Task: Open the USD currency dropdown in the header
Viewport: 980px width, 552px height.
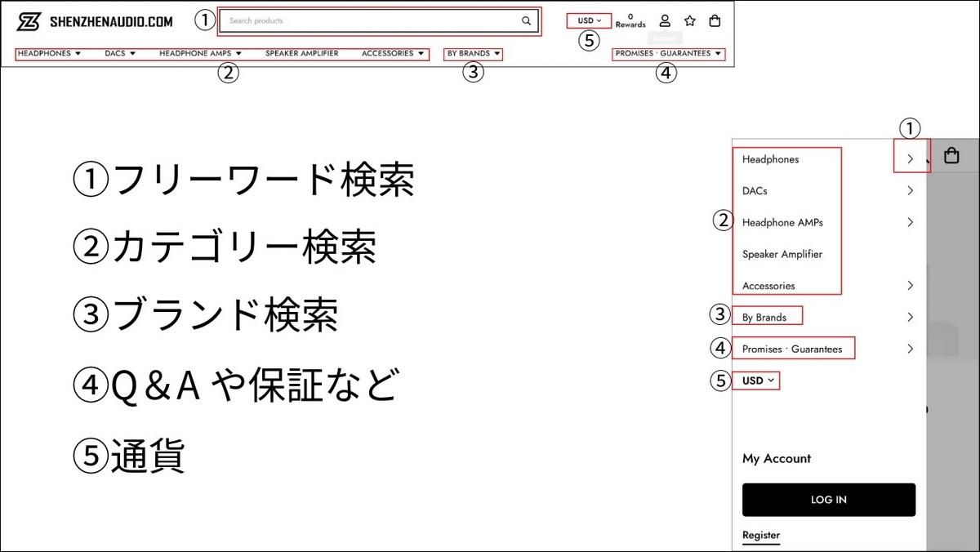Action: coord(587,20)
